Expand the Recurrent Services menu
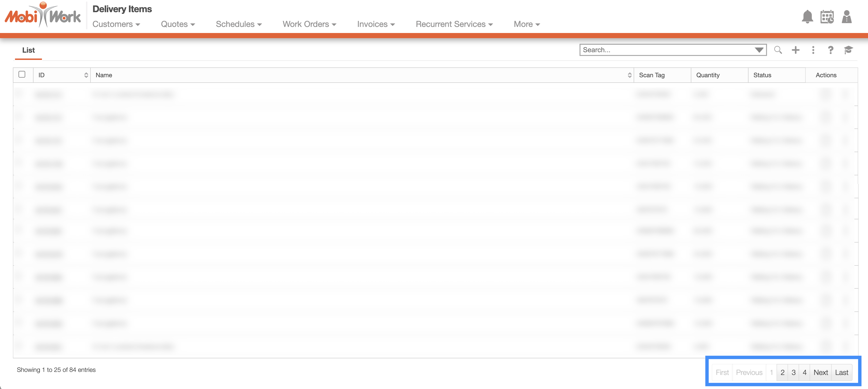868x389 pixels. tap(454, 24)
